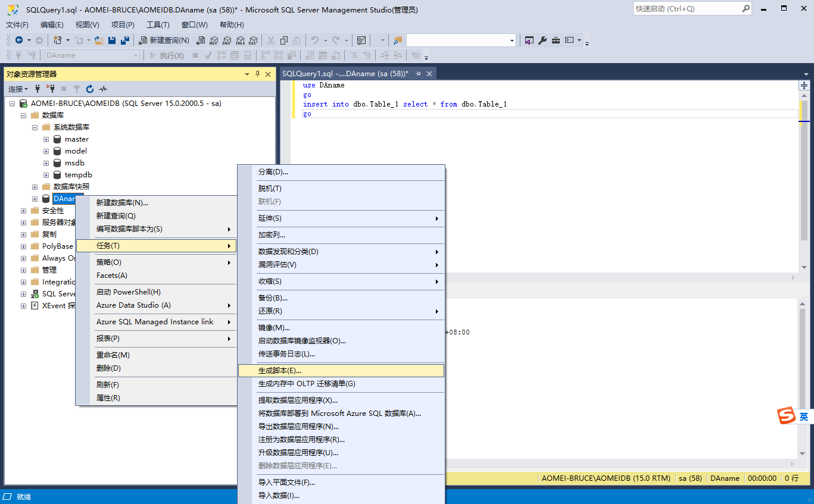
Task: Collapse the 系统数据库 folder
Action: point(35,127)
